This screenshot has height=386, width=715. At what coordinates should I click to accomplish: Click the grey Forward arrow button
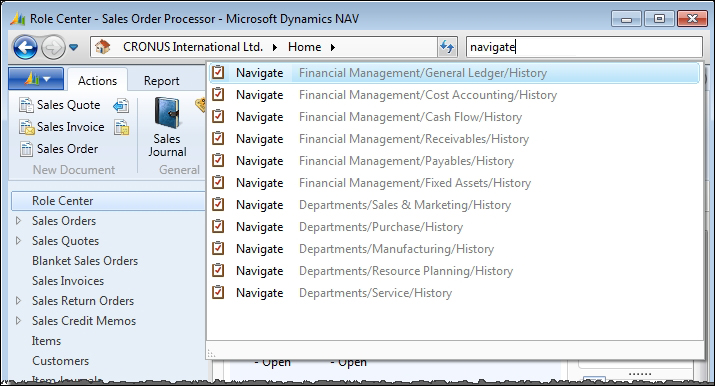[x=53, y=47]
